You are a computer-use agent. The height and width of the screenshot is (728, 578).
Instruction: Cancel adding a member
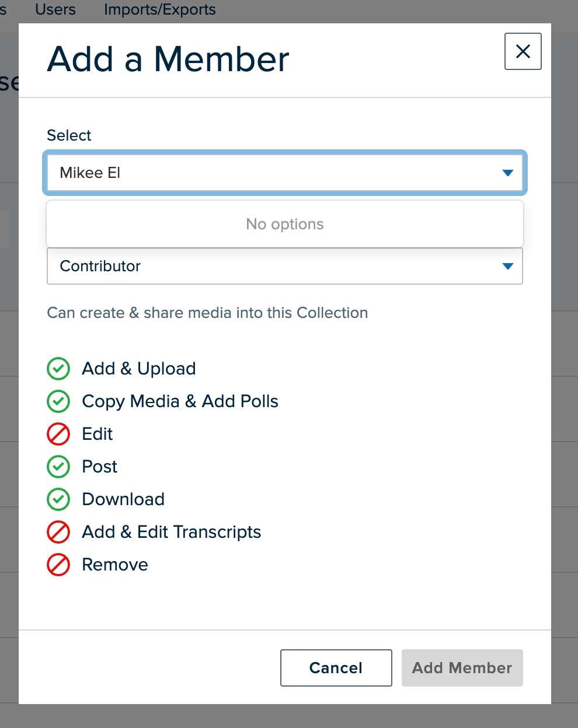coord(336,668)
